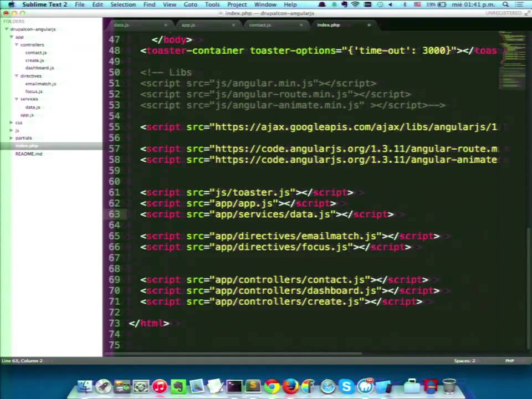Switch to the contact.js tab

tap(260, 25)
